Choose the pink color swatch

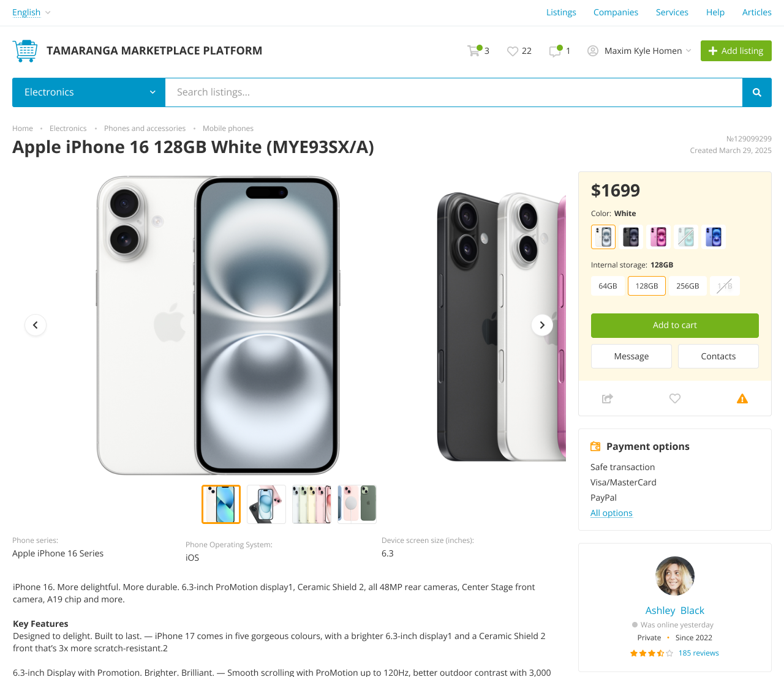(x=658, y=237)
